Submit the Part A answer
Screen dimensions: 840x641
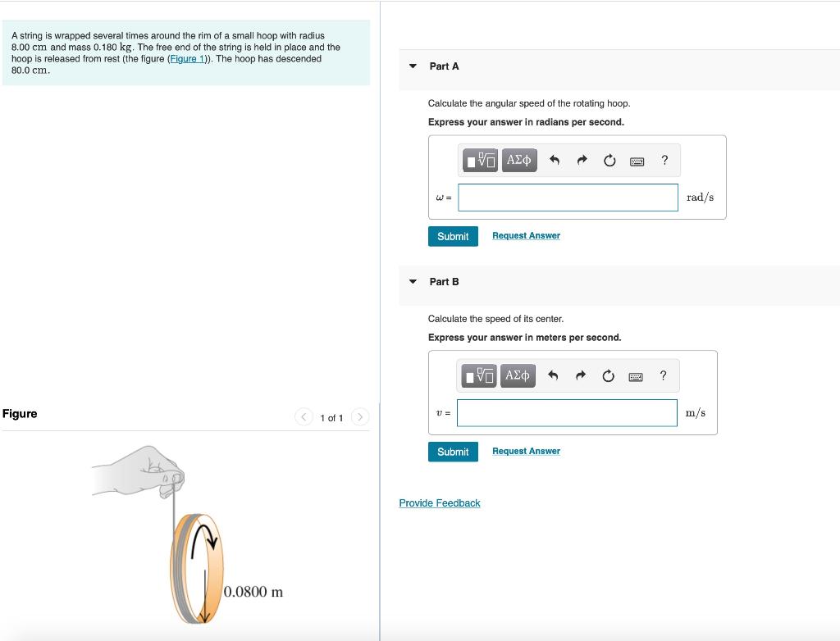coord(453,236)
